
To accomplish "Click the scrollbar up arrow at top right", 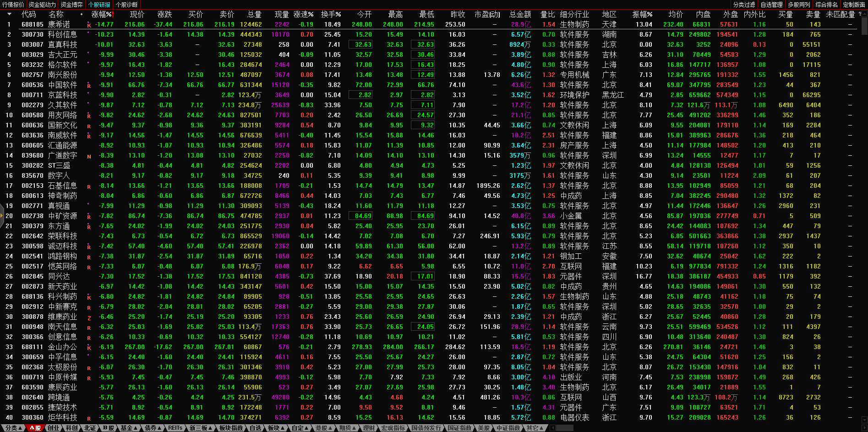I will [864, 14].
